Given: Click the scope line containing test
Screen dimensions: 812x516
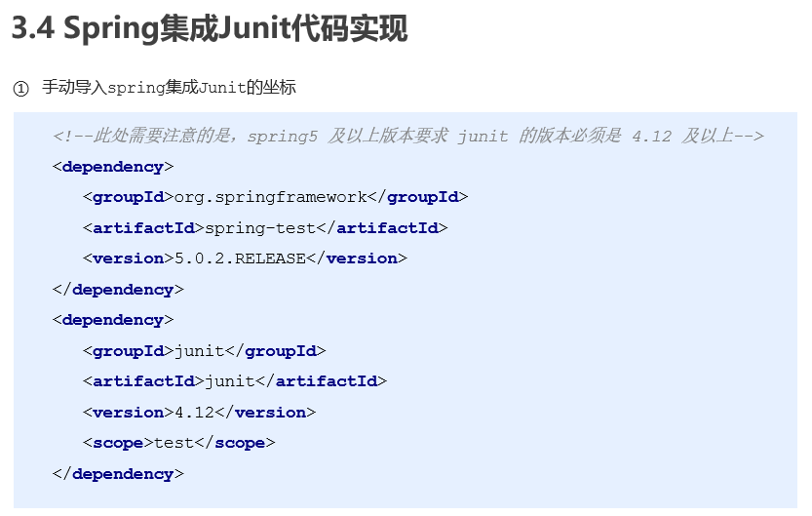Looking at the screenshot, I should (x=179, y=443).
